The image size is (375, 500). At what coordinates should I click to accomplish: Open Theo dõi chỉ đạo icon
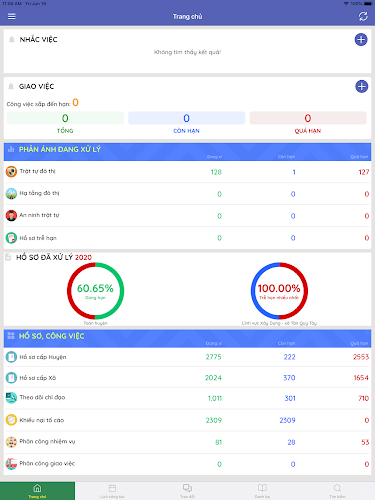(x=11, y=398)
